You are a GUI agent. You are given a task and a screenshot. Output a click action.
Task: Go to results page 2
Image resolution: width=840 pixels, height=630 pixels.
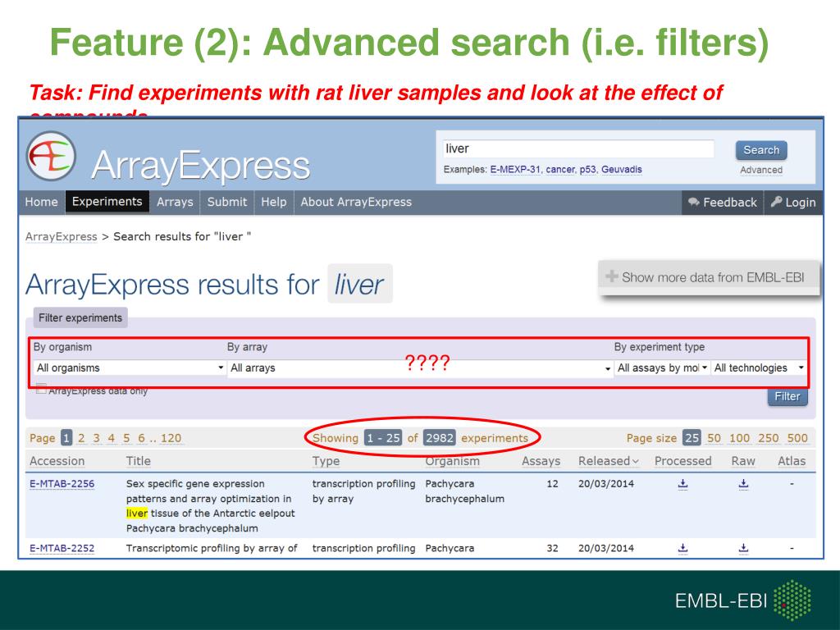[81, 438]
